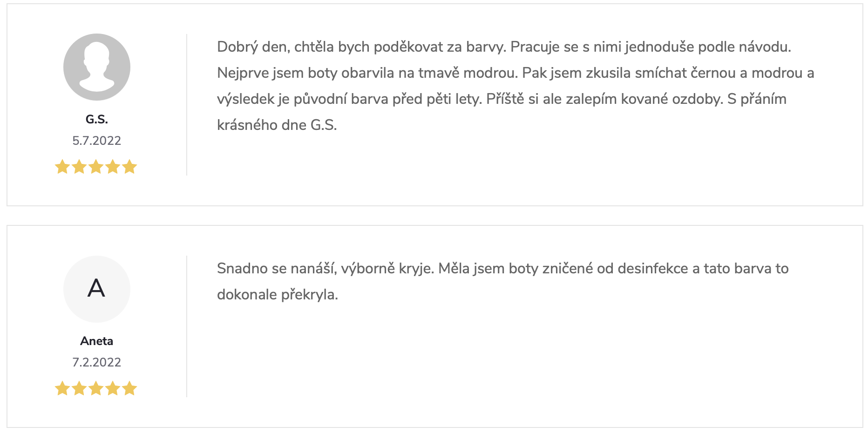The width and height of the screenshot is (868, 434).
Task: Click G.S. default avatar silhouette icon
Action: (x=97, y=67)
